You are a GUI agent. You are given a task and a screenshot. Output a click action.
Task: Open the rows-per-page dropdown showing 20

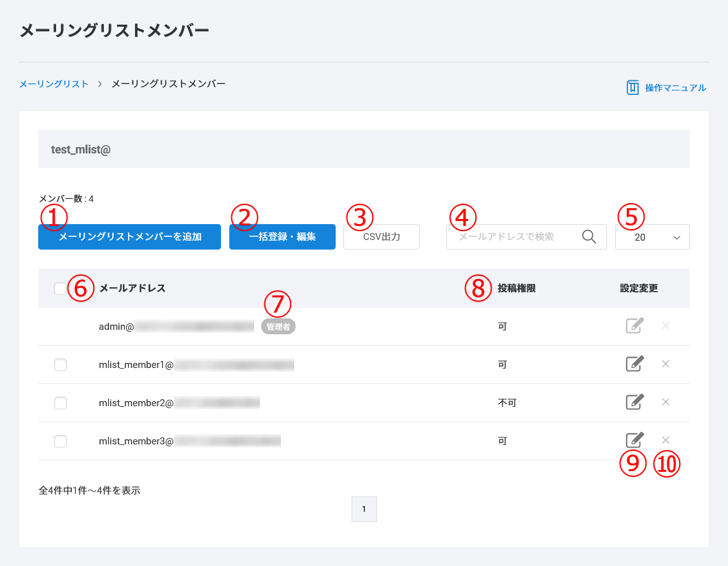coord(652,237)
